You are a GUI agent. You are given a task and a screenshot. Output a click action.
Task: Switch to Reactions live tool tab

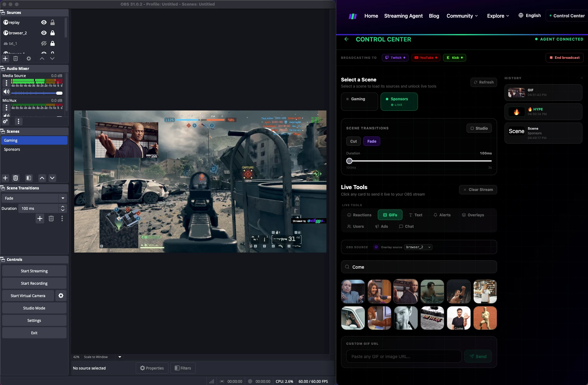click(359, 215)
